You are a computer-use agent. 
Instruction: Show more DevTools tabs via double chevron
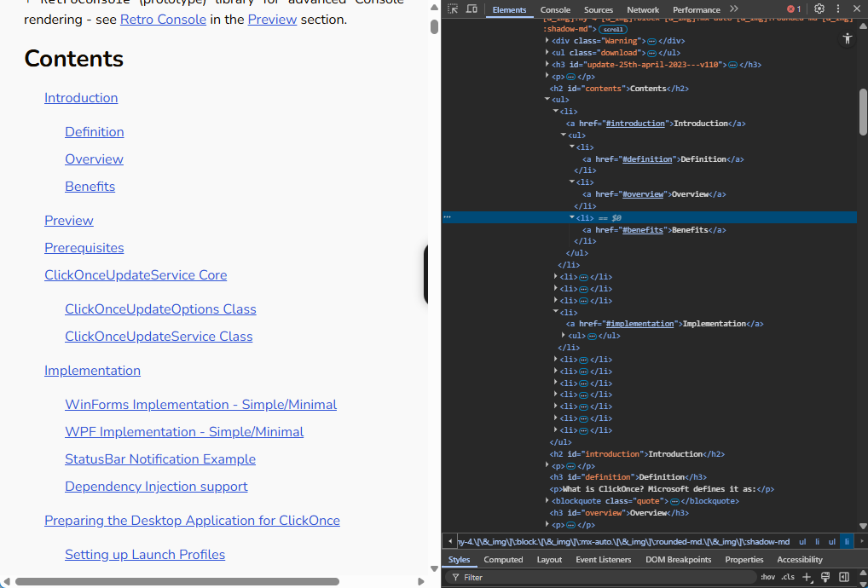[x=734, y=9]
